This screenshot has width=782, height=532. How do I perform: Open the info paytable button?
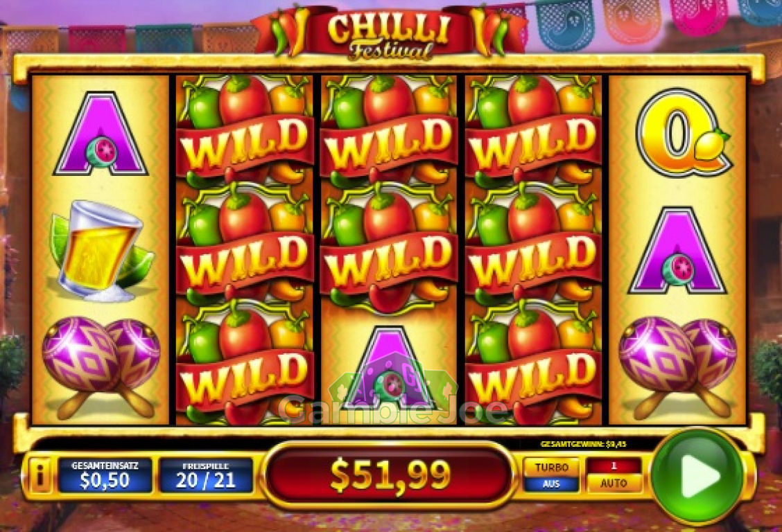40,475
